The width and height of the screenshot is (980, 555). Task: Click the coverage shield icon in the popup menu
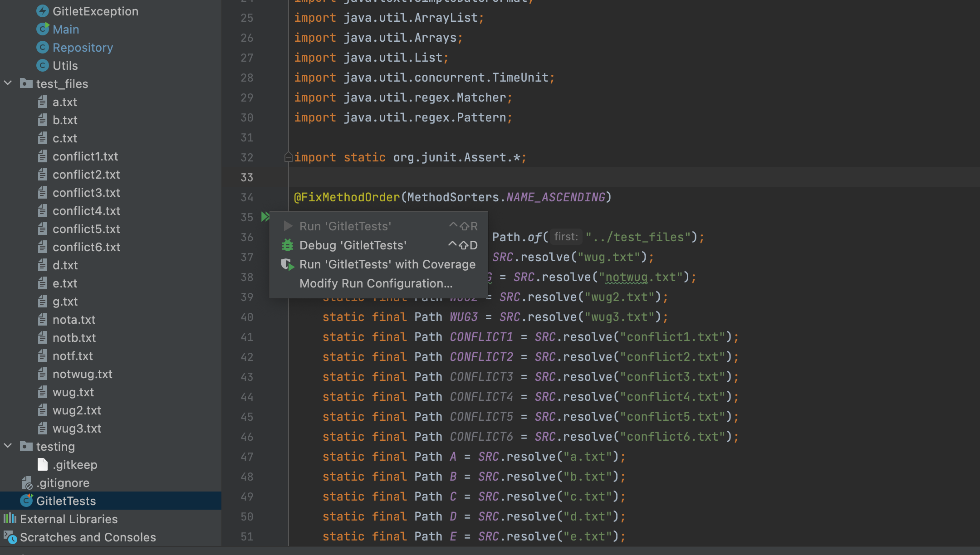click(x=288, y=264)
